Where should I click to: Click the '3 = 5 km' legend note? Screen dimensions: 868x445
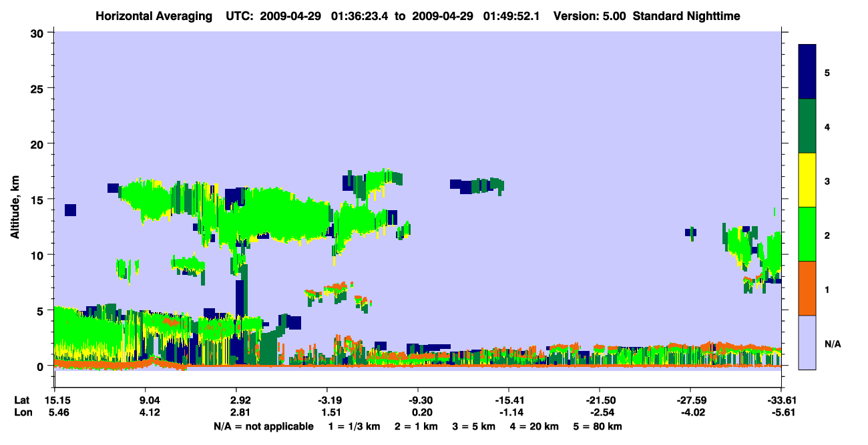click(473, 426)
